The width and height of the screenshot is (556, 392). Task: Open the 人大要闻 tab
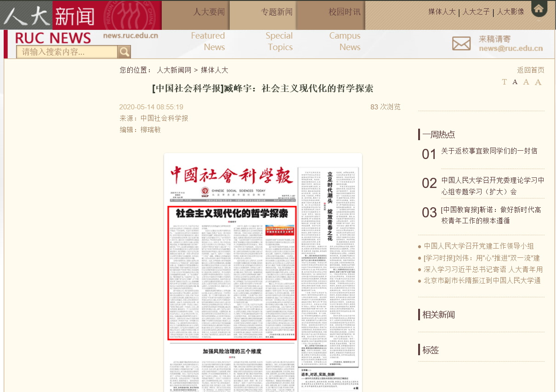(x=209, y=12)
